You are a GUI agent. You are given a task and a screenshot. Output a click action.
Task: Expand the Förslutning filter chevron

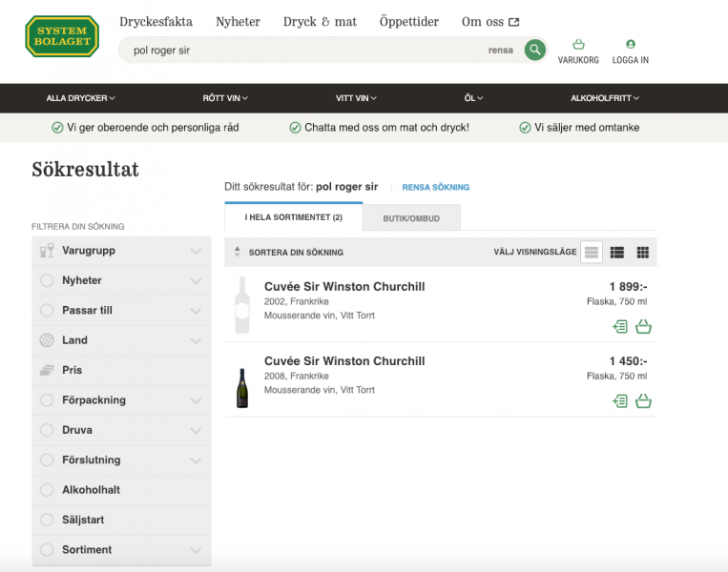tap(196, 460)
